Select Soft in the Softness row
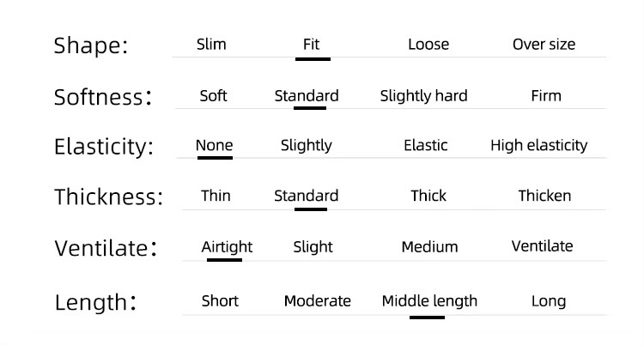 213,96
